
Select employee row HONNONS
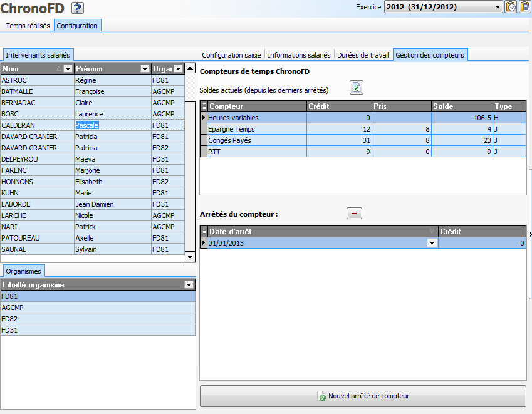click(93, 182)
